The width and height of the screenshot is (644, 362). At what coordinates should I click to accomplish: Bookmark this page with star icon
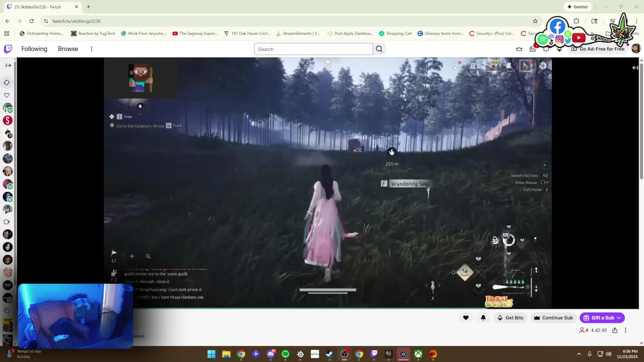pos(535,21)
